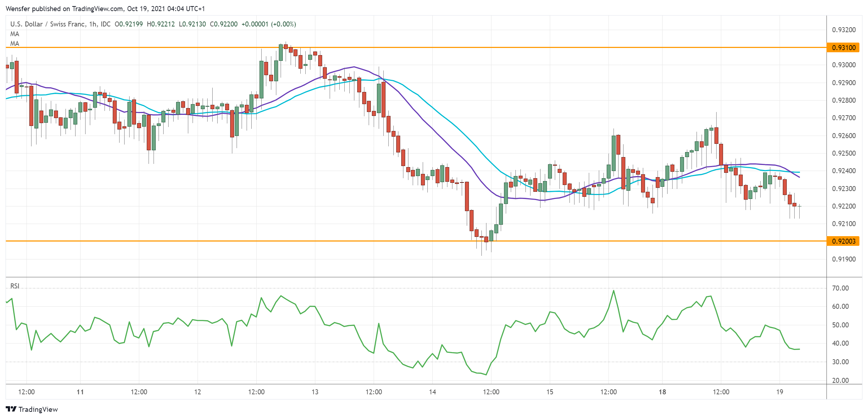The height and width of the screenshot is (419, 868).
Task: Click the 0.91900 price axis value
Action: click(844, 259)
